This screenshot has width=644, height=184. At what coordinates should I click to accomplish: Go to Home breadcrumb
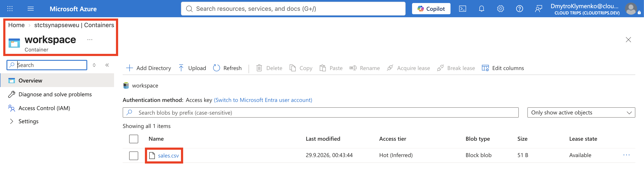(x=16, y=25)
